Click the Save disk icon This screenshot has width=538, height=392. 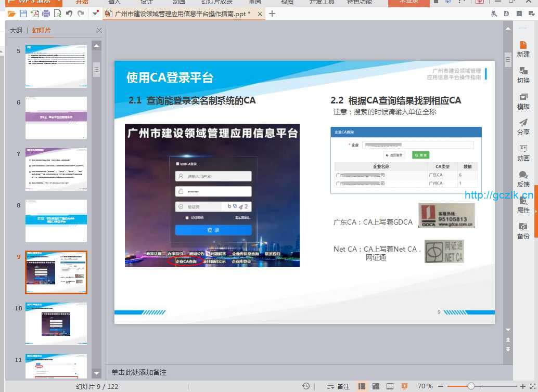[23, 14]
